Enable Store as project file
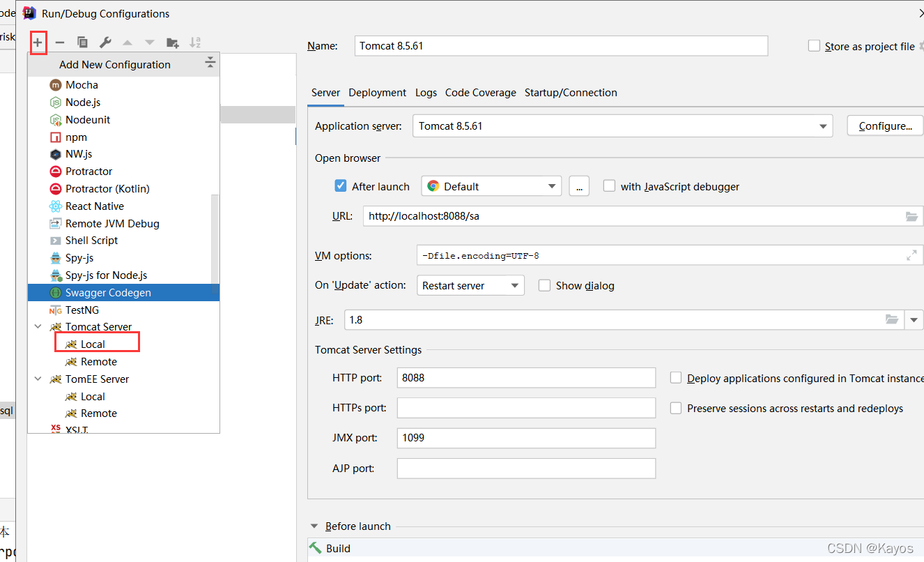This screenshot has height=562, width=924. 814,45
